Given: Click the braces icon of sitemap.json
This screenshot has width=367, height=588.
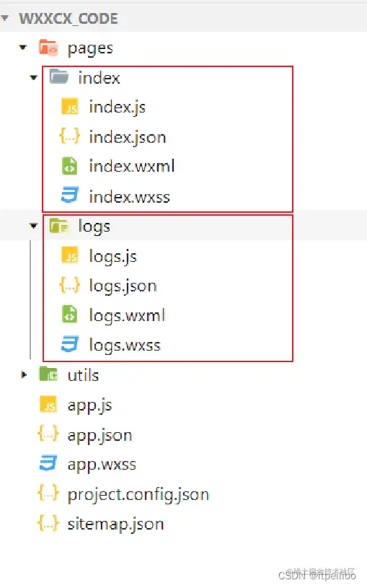Looking at the screenshot, I should [48, 523].
